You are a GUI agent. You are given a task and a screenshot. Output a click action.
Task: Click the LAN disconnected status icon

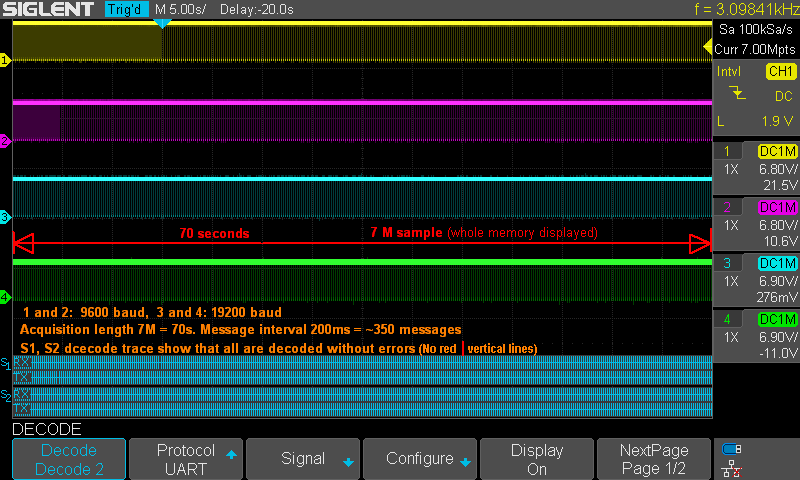[732, 469]
